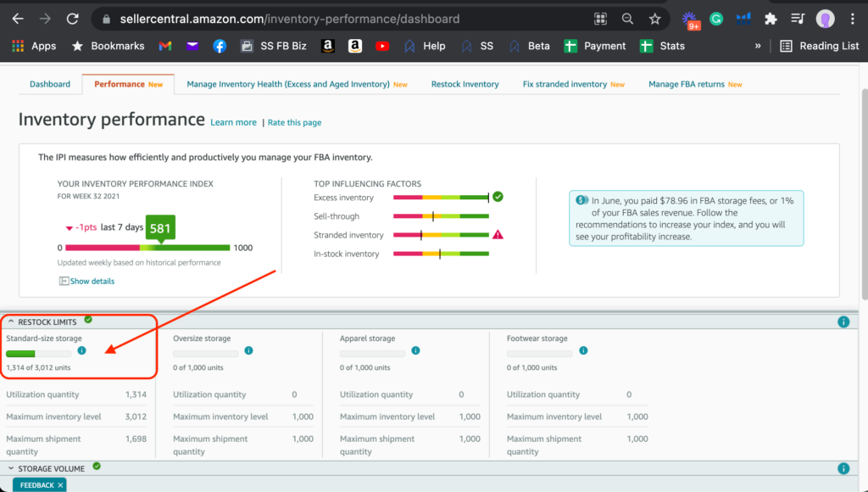Open the YouTube bookmark icon
This screenshot has width=868, height=492.
pyautogui.click(x=382, y=46)
